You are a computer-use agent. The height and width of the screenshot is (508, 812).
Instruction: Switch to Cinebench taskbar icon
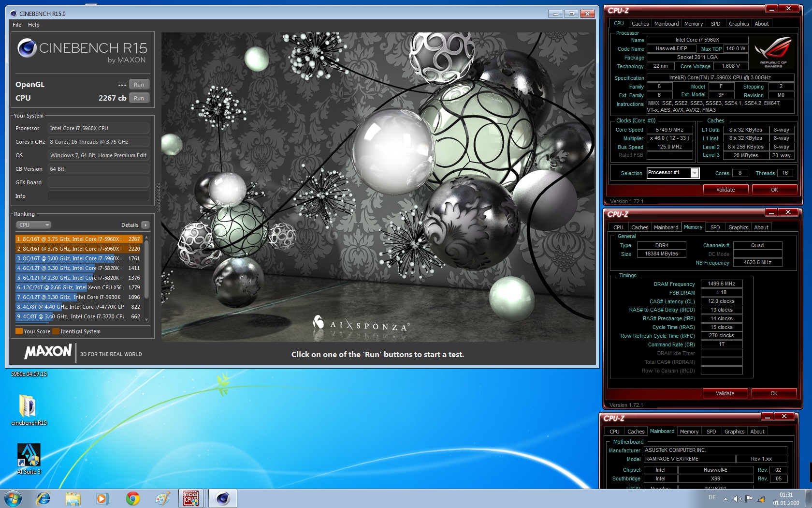click(222, 498)
